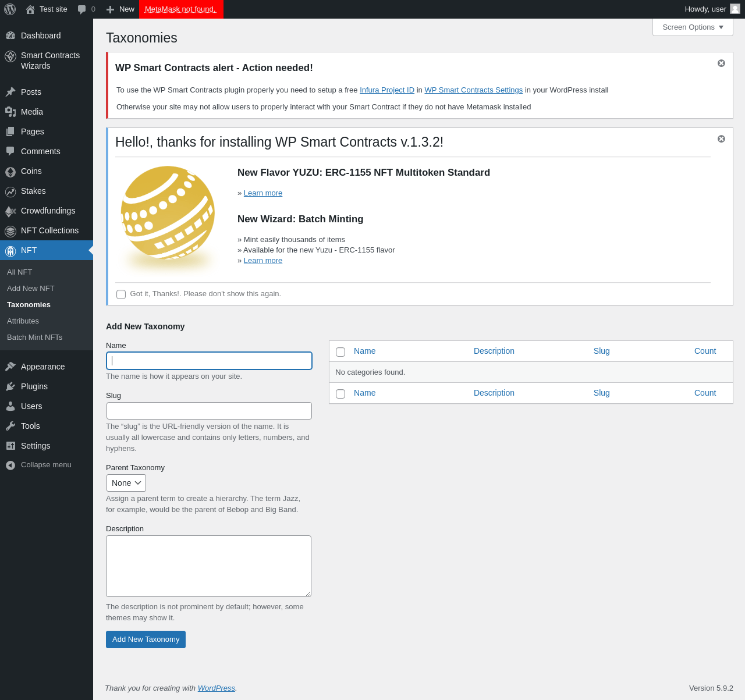Toggle select-all checkbox in table footer
The height and width of the screenshot is (700, 745).
[340, 394]
